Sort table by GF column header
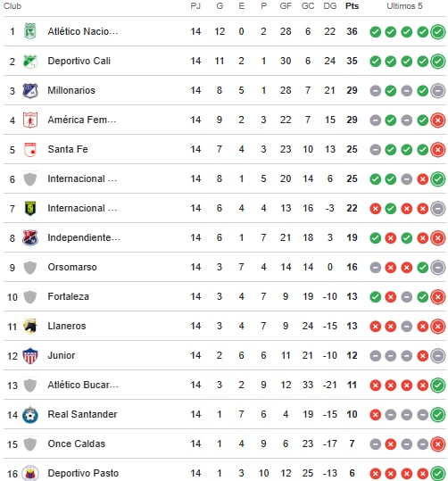448x481 pixels. pos(286,6)
